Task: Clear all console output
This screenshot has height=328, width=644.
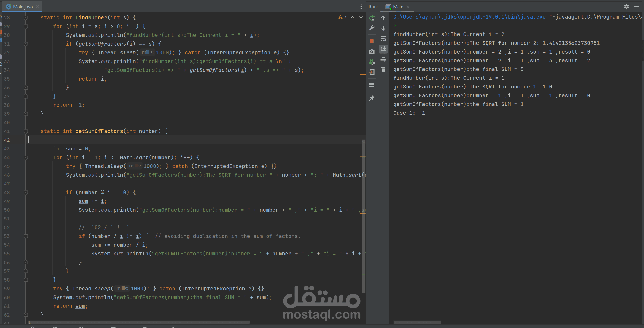Action: pyautogui.click(x=383, y=70)
